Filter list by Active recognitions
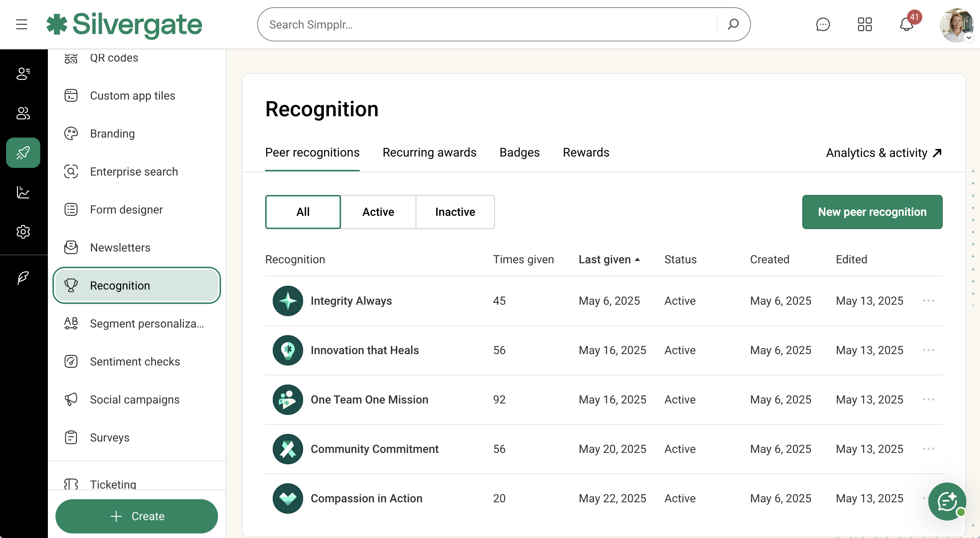980x538 pixels. (x=378, y=212)
